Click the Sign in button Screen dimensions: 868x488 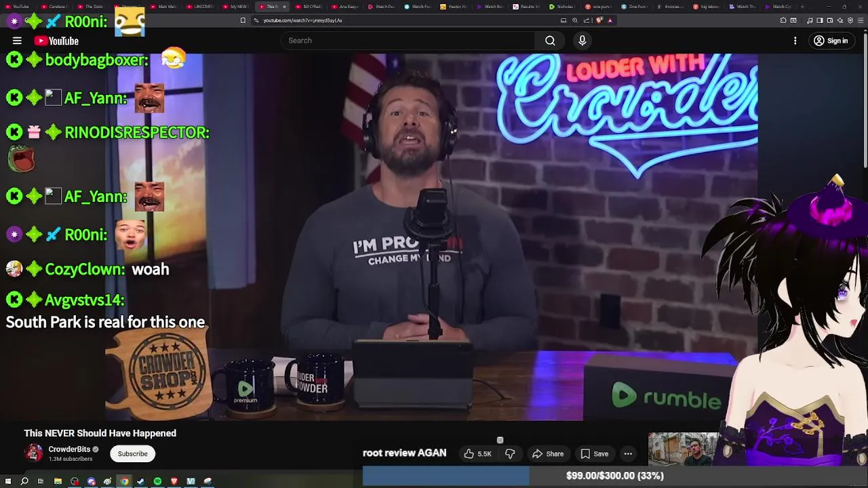831,41
